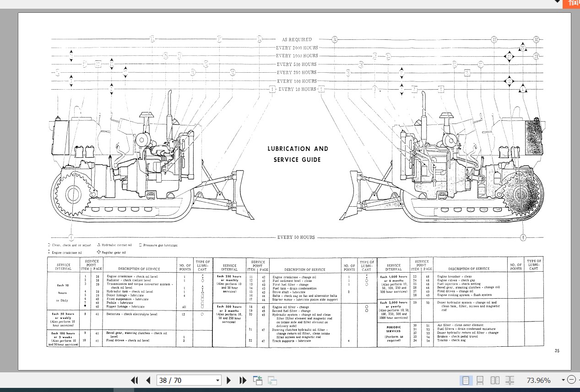580x392 pixels.
Task: Click the orange icon at top right corner
Action: coord(572,4)
